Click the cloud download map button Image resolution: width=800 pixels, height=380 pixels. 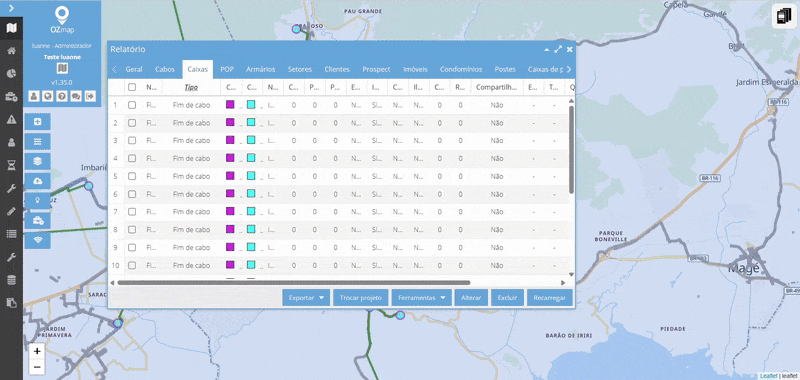pos(38,181)
